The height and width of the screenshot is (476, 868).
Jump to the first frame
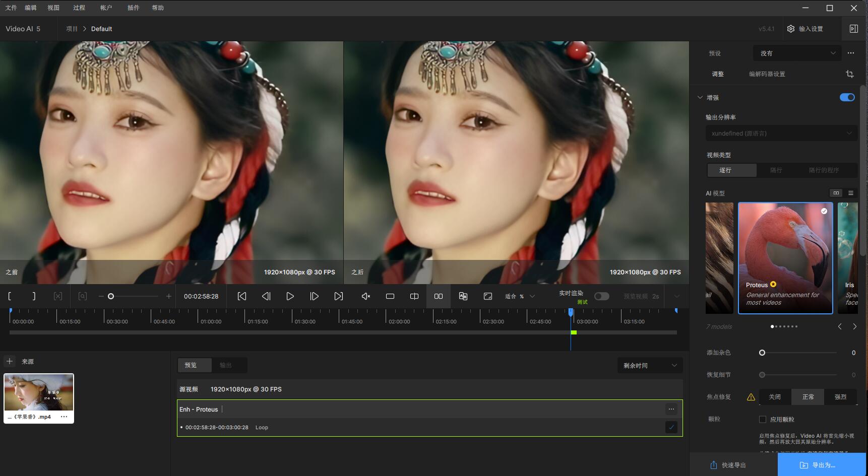pos(242,296)
